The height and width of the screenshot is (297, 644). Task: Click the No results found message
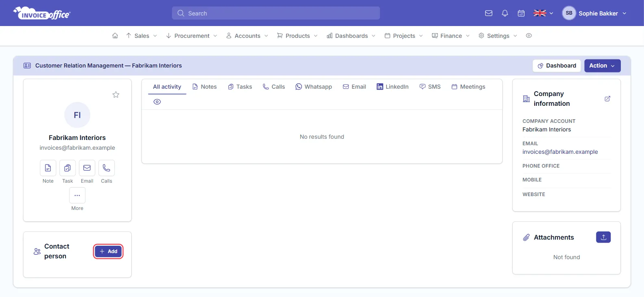(322, 137)
